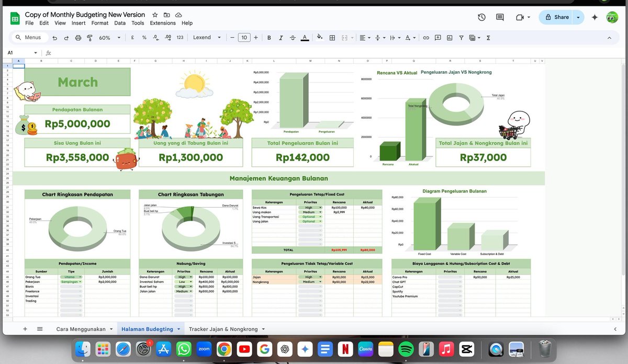Redo the last undone action

66,38
